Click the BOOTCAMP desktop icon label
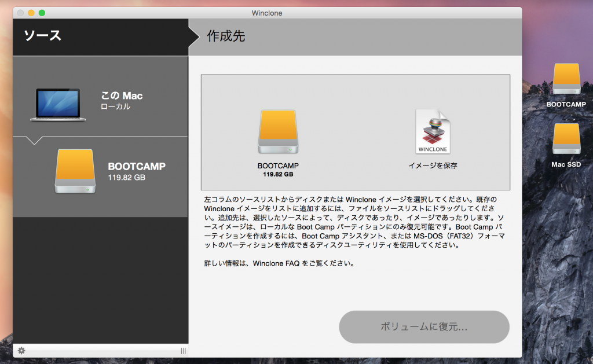This screenshot has height=364, width=593. pyautogui.click(x=566, y=104)
